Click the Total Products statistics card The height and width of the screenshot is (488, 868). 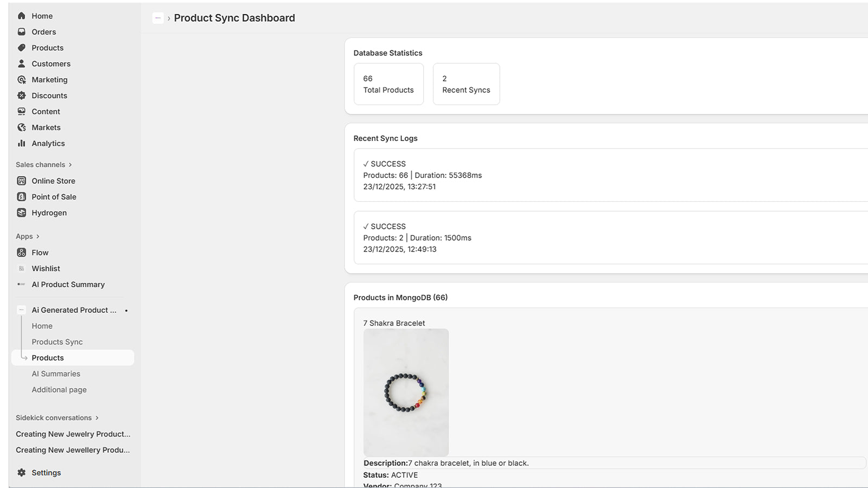pyautogui.click(x=388, y=84)
